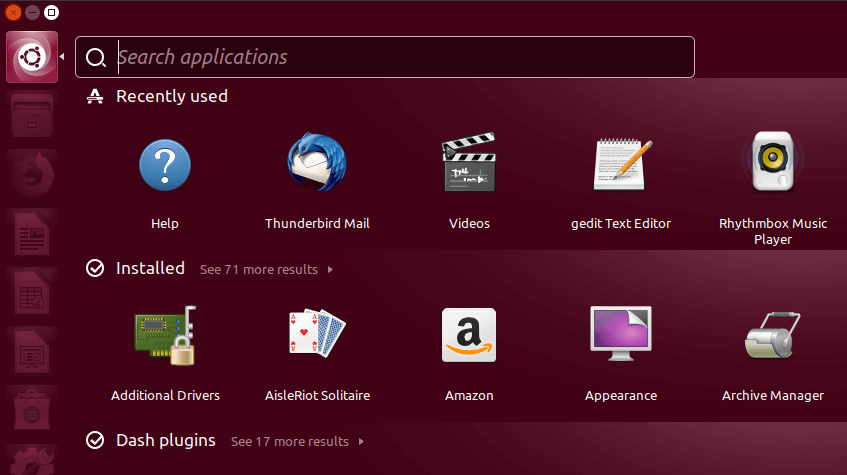The width and height of the screenshot is (847, 475).
Task: Click the Thunderbird Mail label
Action: [x=317, y=224]
